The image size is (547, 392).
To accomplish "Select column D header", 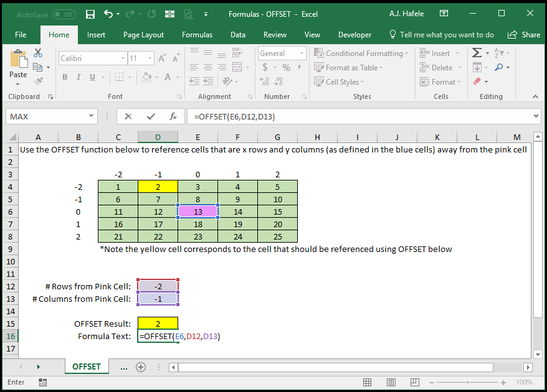I will [x=158, y=137].
